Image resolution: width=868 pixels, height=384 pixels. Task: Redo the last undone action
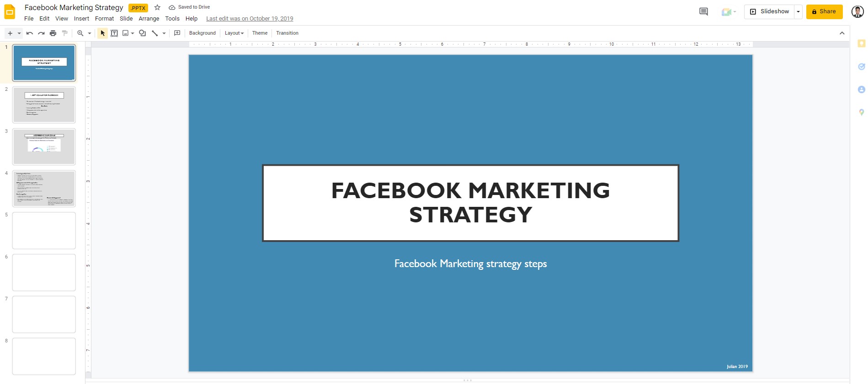pos(41,33)
